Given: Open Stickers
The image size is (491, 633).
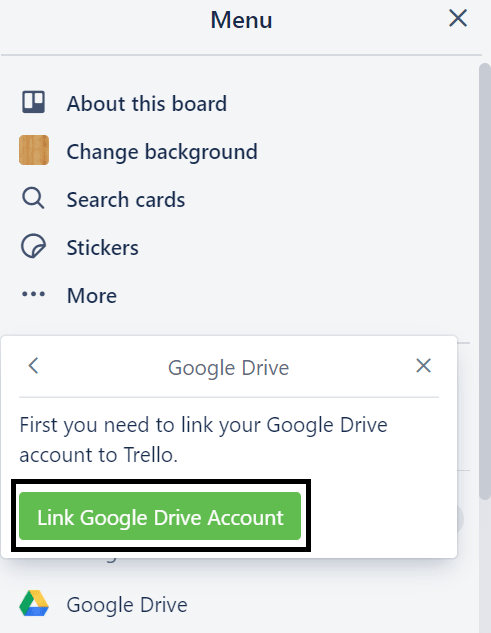Looking at the screenshot, I should pyautogui.click(x=103, y=247).
